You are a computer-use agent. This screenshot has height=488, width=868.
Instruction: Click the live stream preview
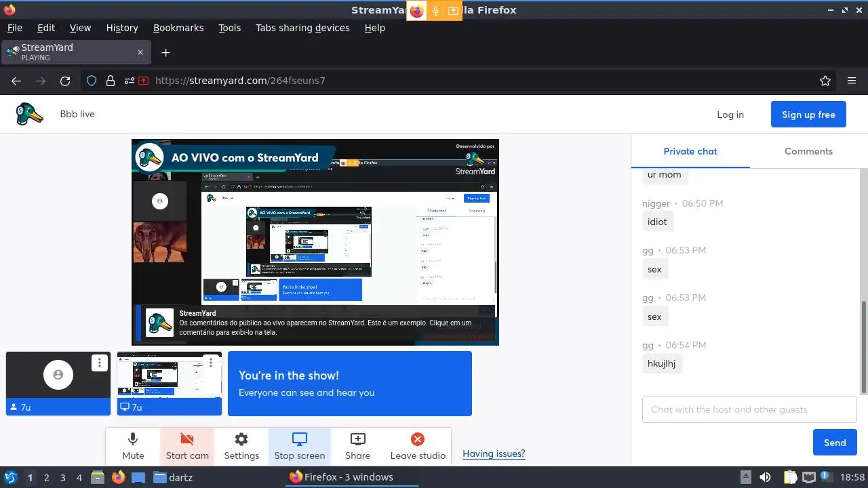(x=315, y=242)
